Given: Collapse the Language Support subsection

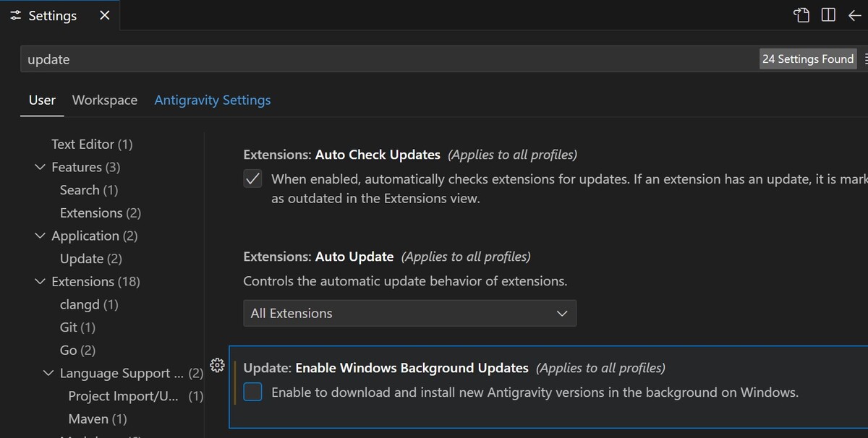Looking at the screenshot, I should [48, 374].
